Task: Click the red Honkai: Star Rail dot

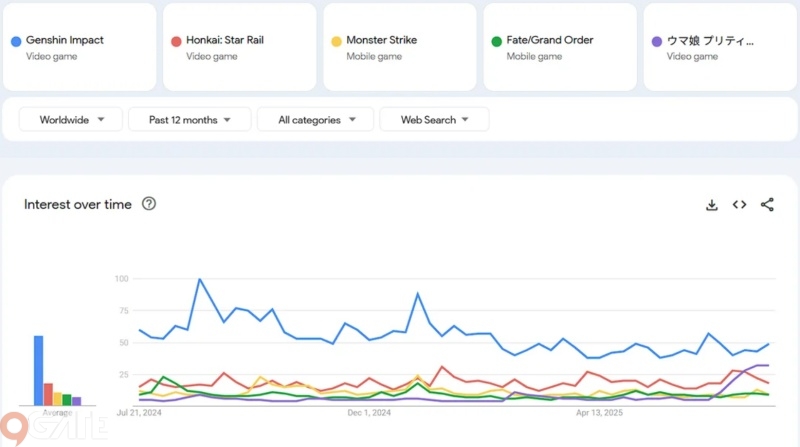Action: 176,41
